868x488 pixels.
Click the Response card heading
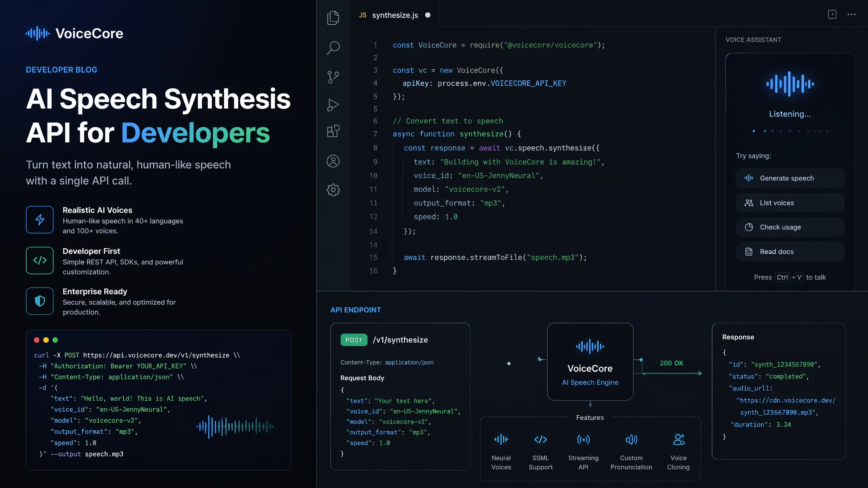[x=738, y=337]
